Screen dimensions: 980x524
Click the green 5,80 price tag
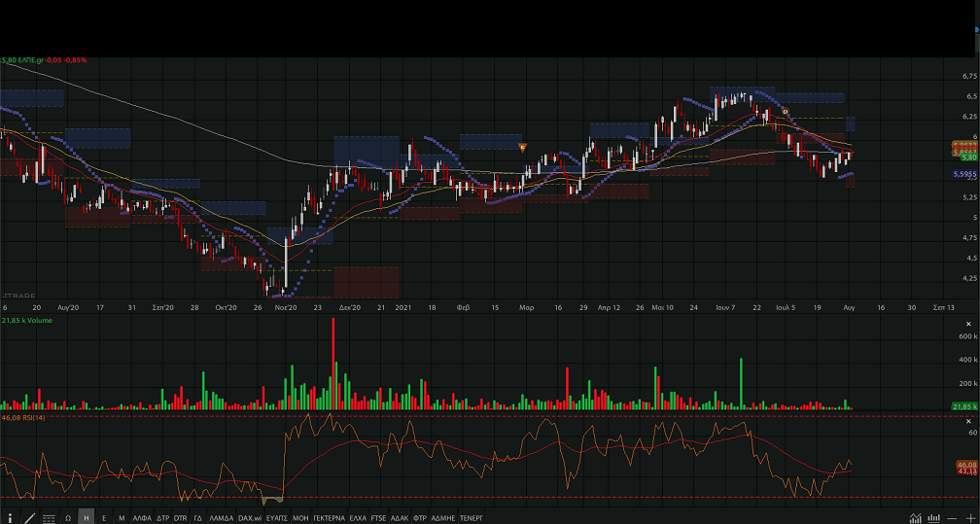click(x=969, y=157)
